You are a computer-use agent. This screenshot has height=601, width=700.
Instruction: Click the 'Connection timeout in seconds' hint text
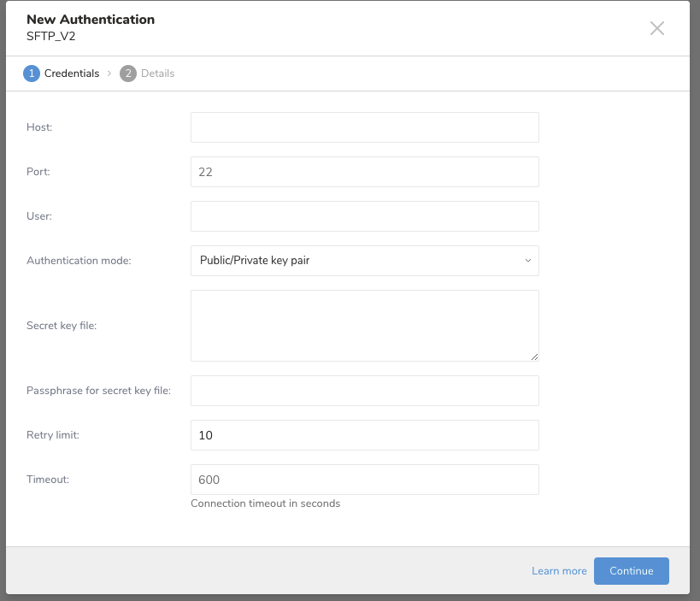click(x=265, y=504)
